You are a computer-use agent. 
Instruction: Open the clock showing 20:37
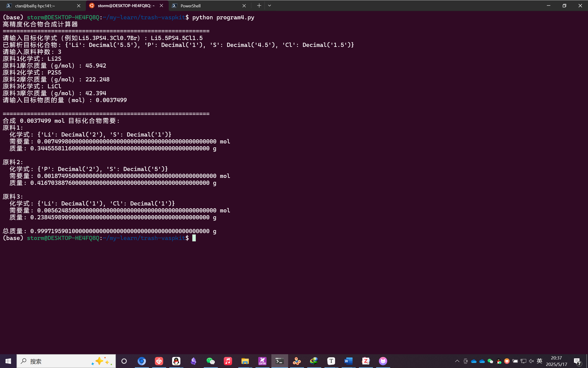(x=556, y=361)
